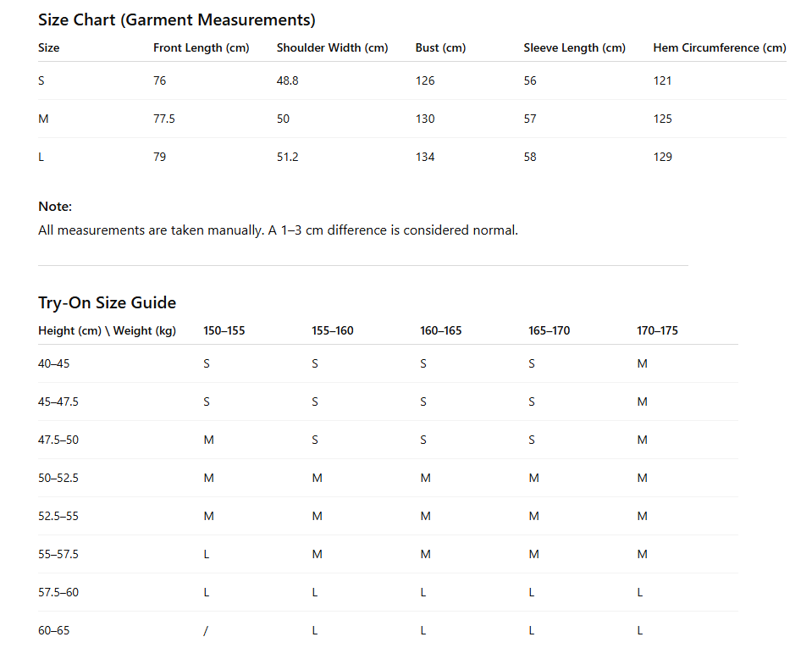This screenshot has width=812, height=648.
Task: Click the Size Chart (Garment Measurements) heading
Action: click(177, 19)
